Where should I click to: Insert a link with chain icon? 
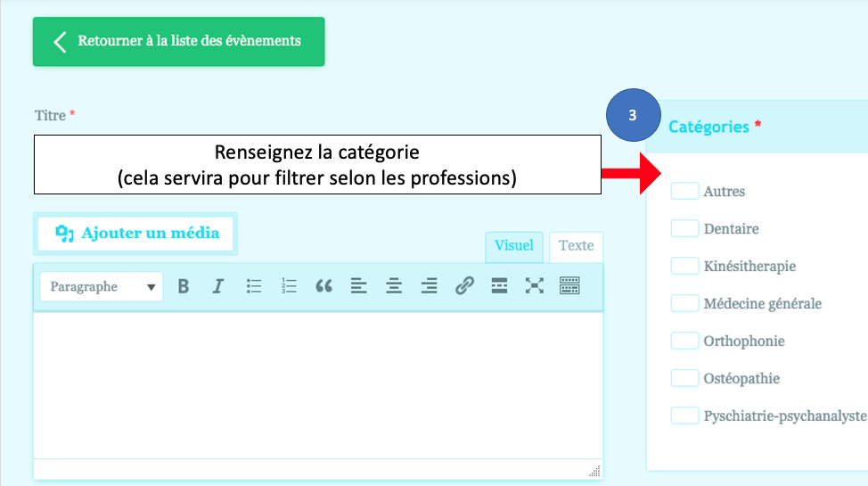[x=464, y=286]
